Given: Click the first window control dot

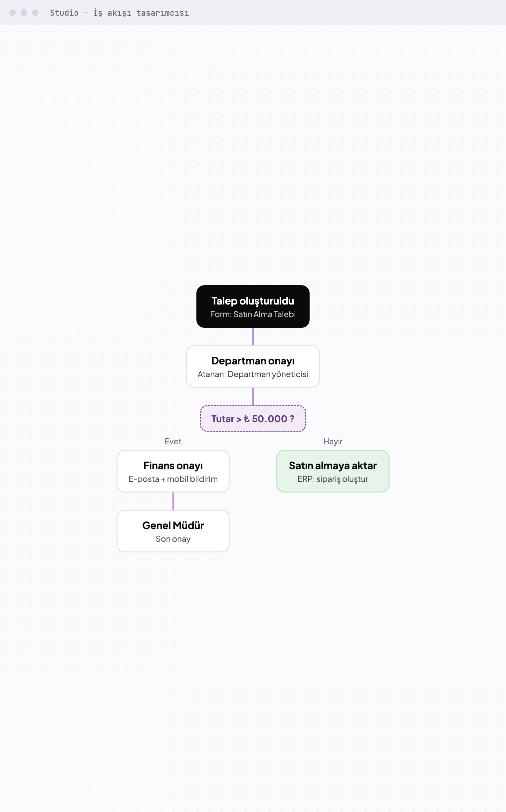Looking at the screenshot, I should pyautogui.click(x=13, y=13).
